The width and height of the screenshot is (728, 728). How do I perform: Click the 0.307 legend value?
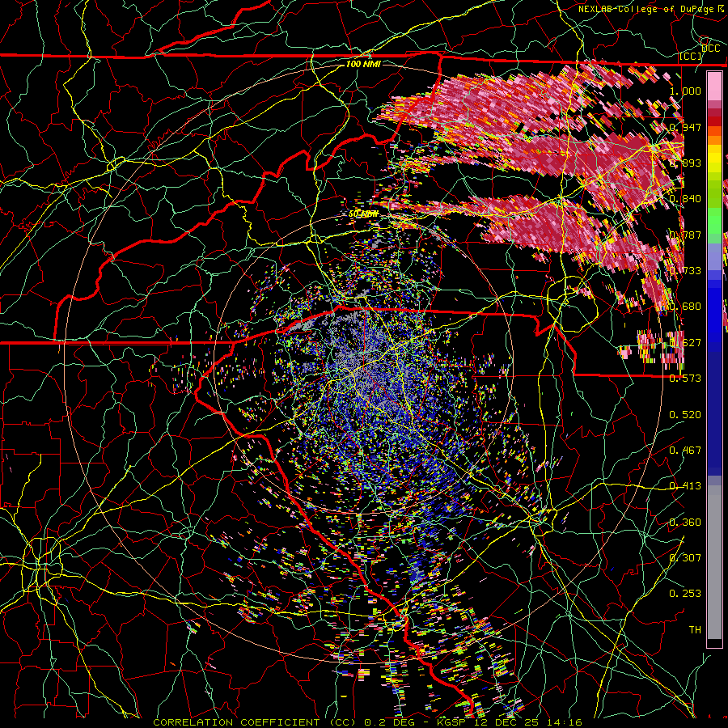tap(685, 557)
